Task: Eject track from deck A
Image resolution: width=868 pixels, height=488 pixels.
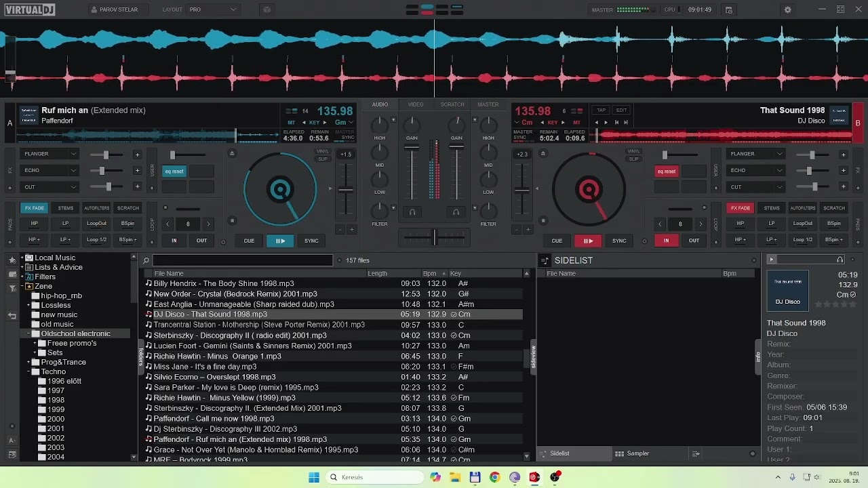Action: pos(232,154)
